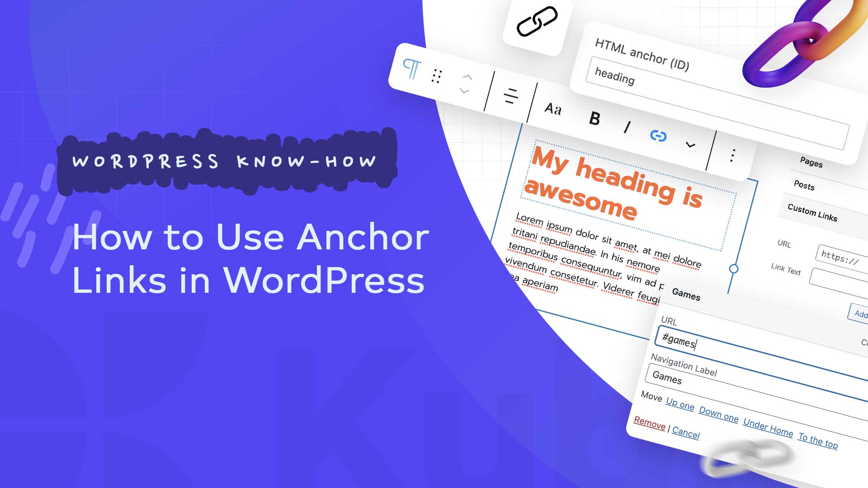868x488 pixels.
Task: Expand the block settings chevron
Action: (690, 144)
